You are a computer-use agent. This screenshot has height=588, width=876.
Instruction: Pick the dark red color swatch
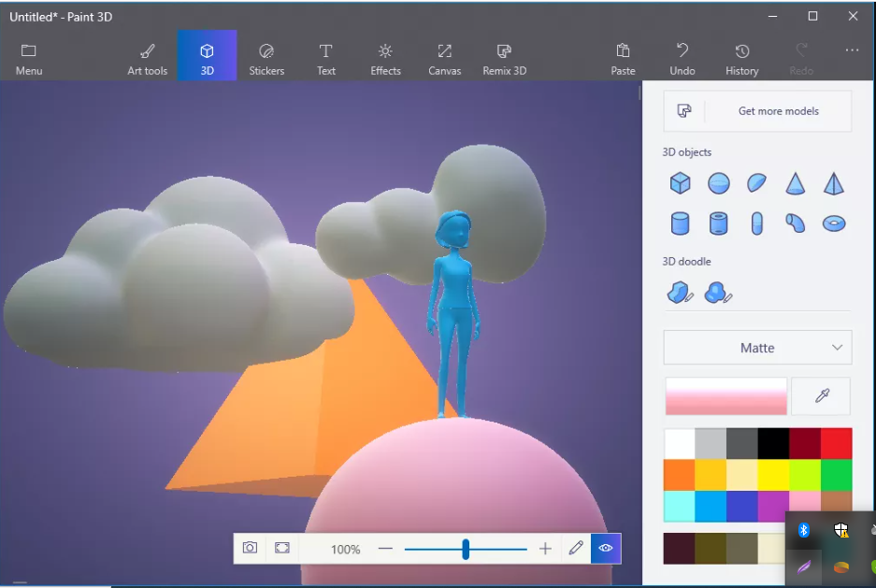tap(805, 443)
